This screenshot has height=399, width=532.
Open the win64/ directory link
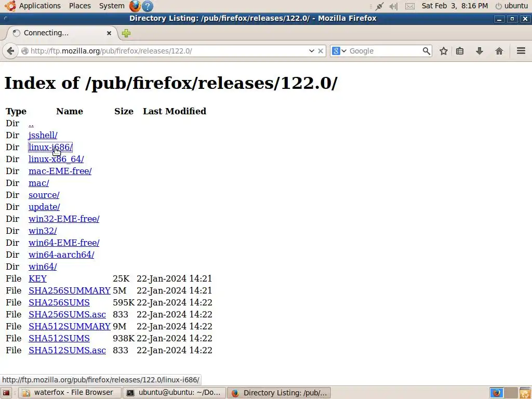tap(43, 267)
